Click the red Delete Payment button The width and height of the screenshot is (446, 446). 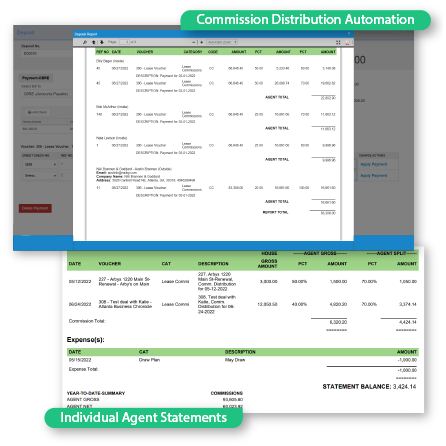click(x=35, y=208)
